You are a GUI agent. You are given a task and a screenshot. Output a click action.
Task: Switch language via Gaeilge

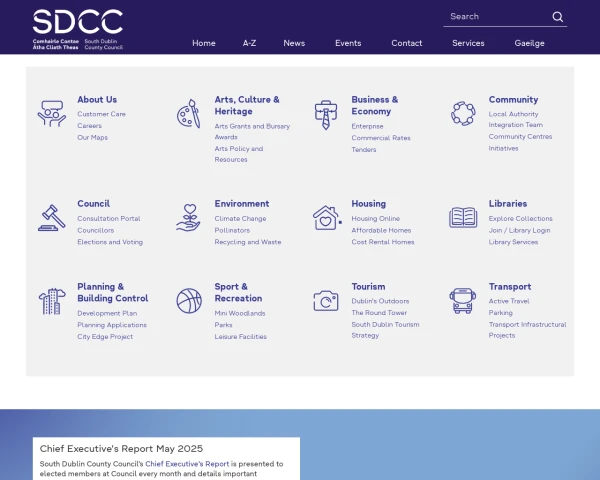[529, 43]
